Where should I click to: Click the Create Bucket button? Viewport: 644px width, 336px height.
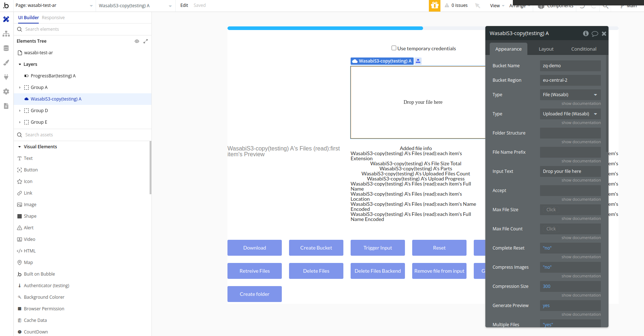pyautogui.click(x=316, y=248)
